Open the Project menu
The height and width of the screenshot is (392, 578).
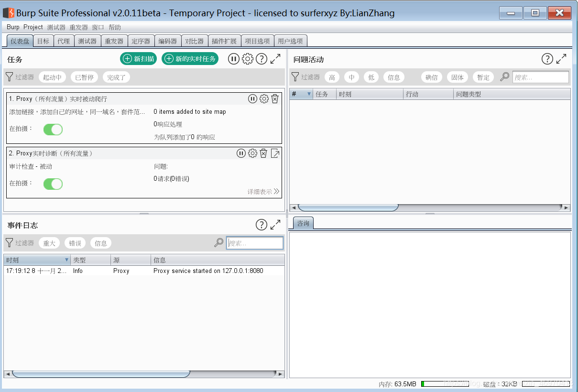[x=33, y=27]
